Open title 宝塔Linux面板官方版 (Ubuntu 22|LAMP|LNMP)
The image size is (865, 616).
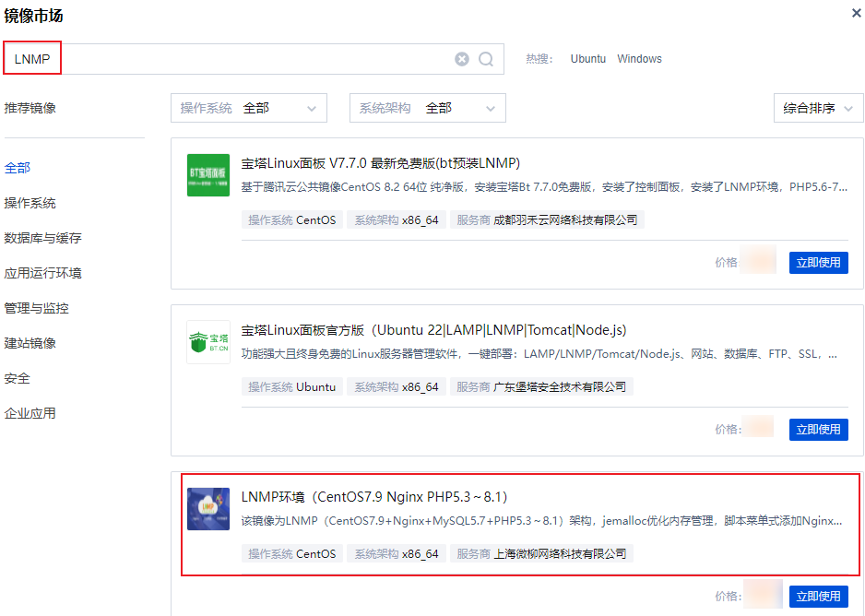434,330
